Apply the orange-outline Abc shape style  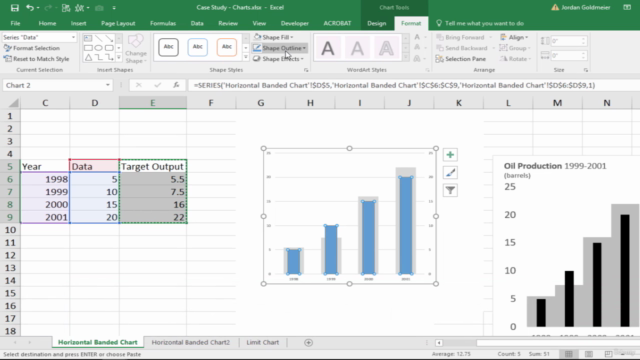pos(227,47)
